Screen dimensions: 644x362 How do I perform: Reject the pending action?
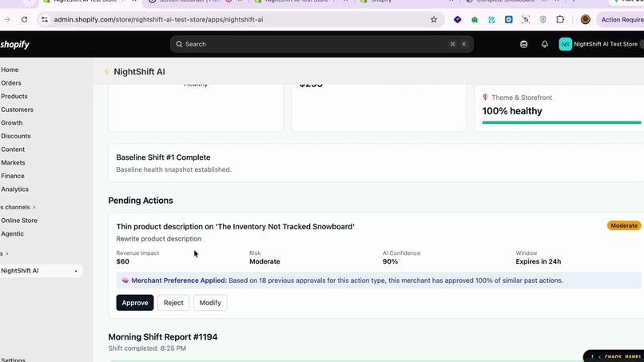pyautogui.click(x=173, y=303)
